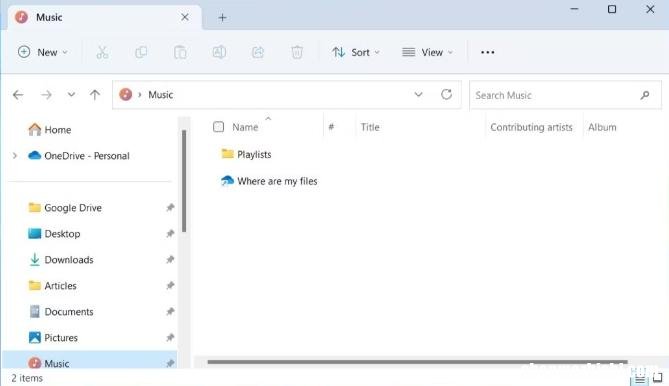The height and width of the screenshot is (386, 669).
Task: Open the 'Where are my files' shortcut
Action: [x=269, y=181]
